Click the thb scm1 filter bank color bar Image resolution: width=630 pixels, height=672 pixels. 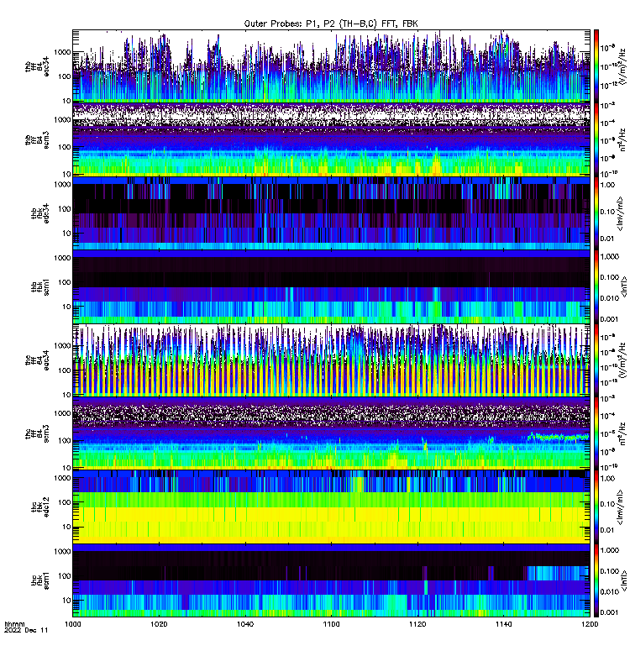coord(596,286)
